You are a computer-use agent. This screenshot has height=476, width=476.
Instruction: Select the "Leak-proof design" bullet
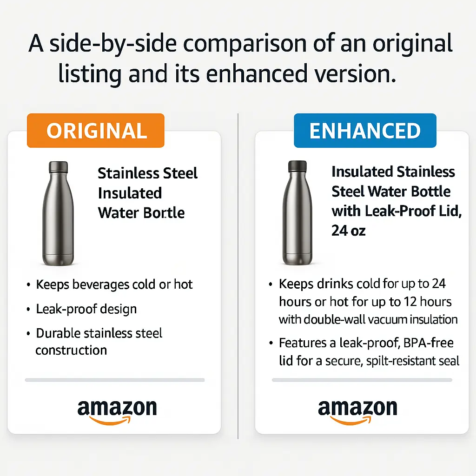(x=86, y=309)
